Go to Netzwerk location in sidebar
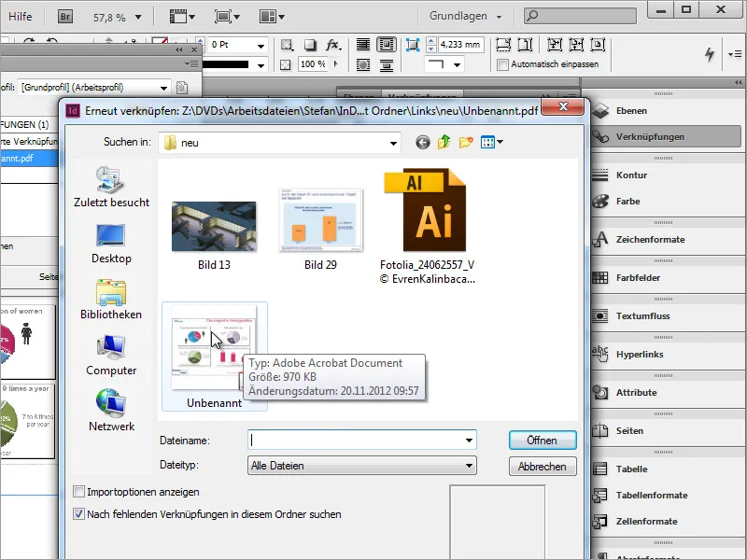The height and width of the screenshot is (560, 747). (x=111, y=411)
